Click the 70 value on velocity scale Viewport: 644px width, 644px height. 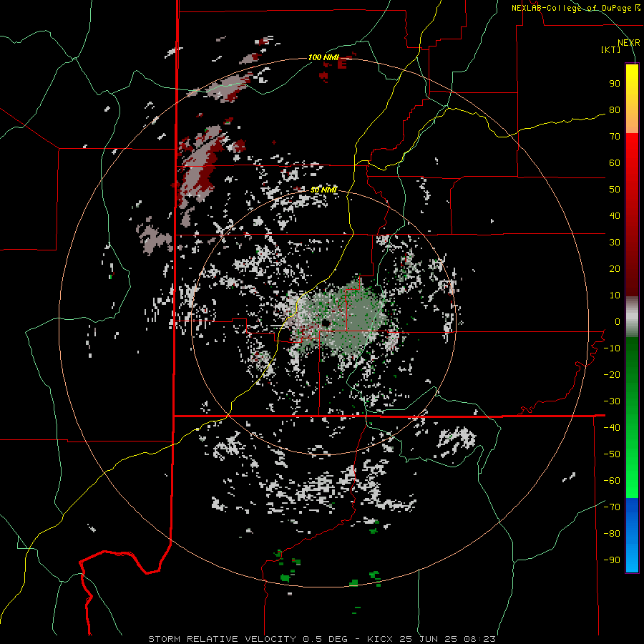pyautogui.click(x=615, y=137)
